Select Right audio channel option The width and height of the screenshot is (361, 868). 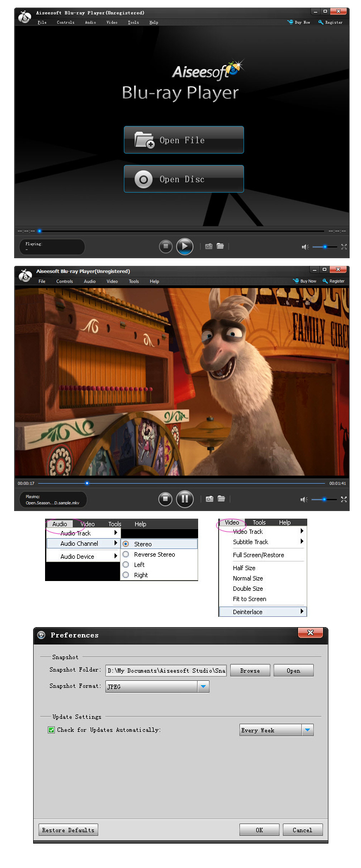pos(159,575)
